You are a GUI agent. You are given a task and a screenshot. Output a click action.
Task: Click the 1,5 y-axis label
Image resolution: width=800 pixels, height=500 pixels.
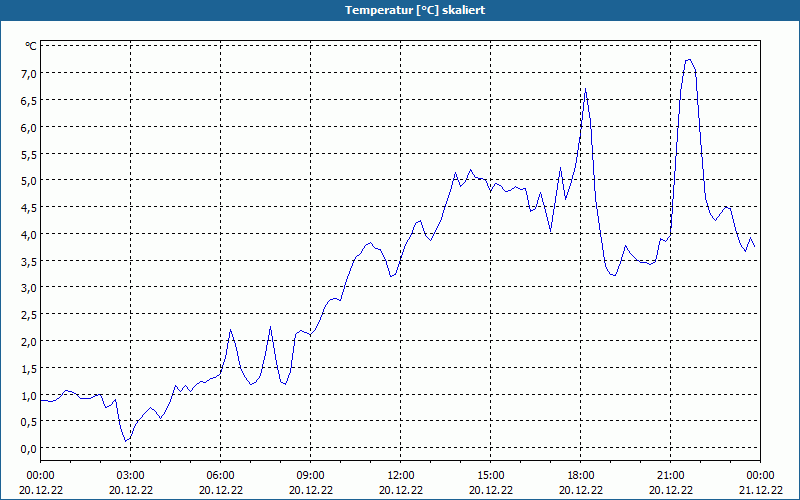(x=29, y=368)
